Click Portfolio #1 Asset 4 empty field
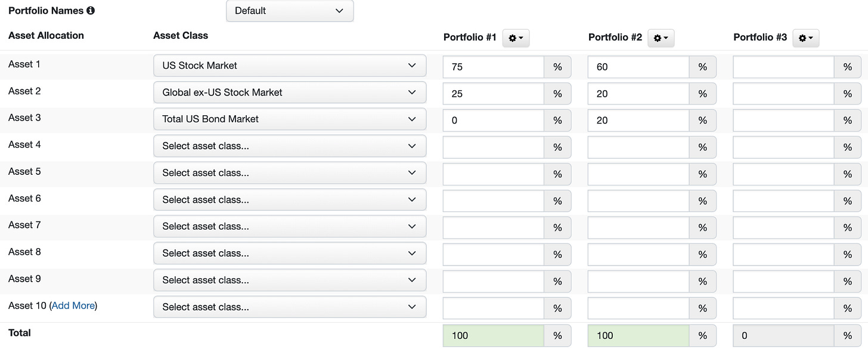This screenshot has height=355, width=868. (x=493, y=147)
